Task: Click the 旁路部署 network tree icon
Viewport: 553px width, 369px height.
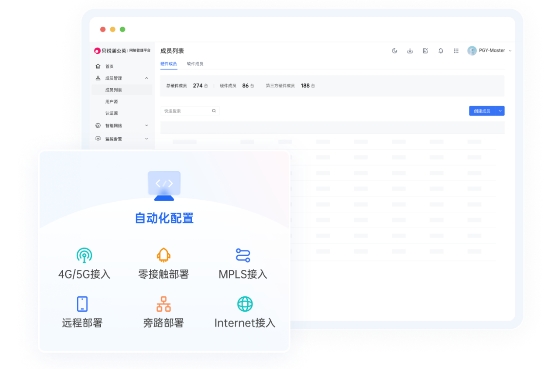Action: pos(164,304)
